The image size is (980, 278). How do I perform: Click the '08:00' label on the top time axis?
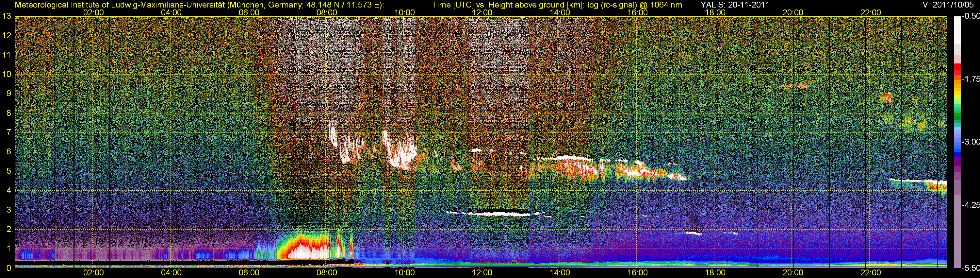327,12
